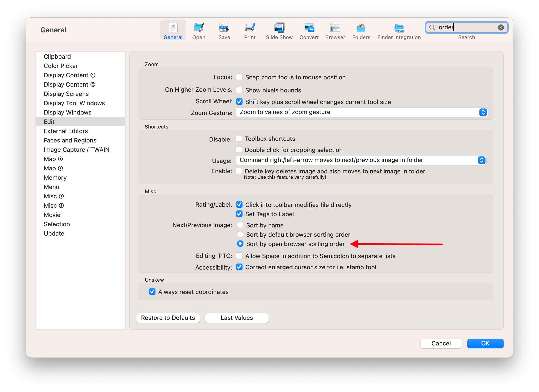Toggle Correct enlarged cursor size checkbox
This screenshot has height=392, width=539.
(x=239, y=267)
